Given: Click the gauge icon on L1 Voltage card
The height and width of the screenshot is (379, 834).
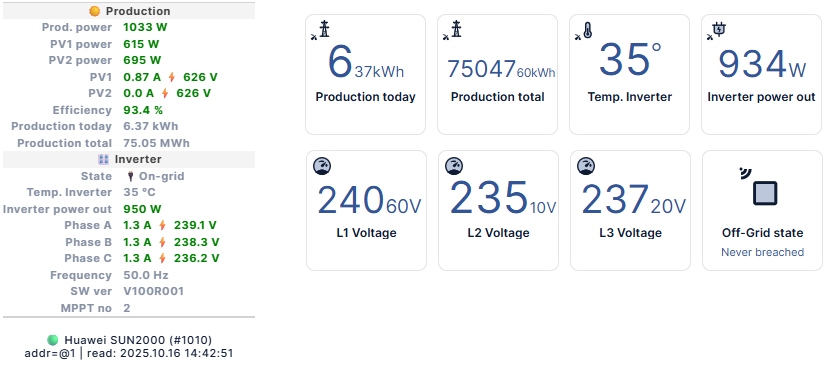Looking at the screenshot, I should [x=322, y=166].
